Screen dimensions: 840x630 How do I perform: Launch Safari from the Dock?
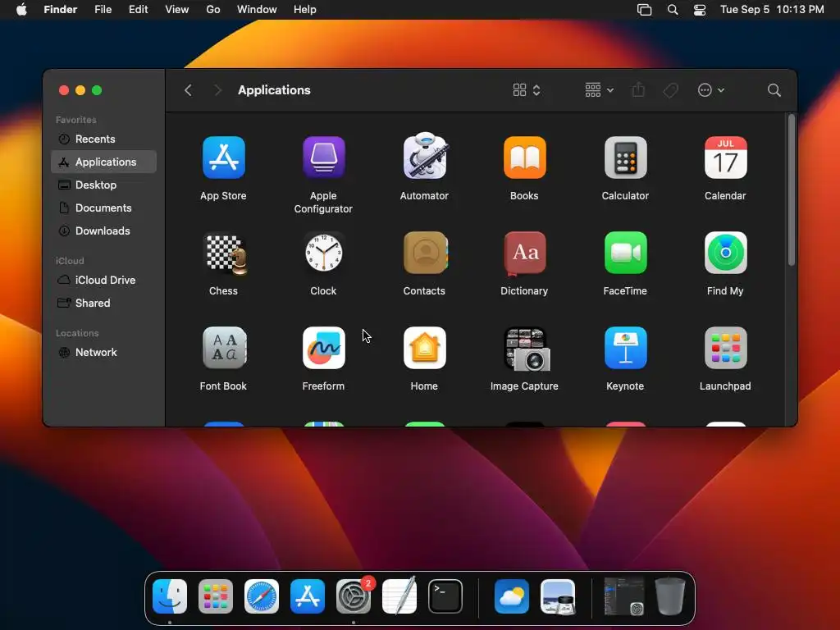click(x=262, y=596)
